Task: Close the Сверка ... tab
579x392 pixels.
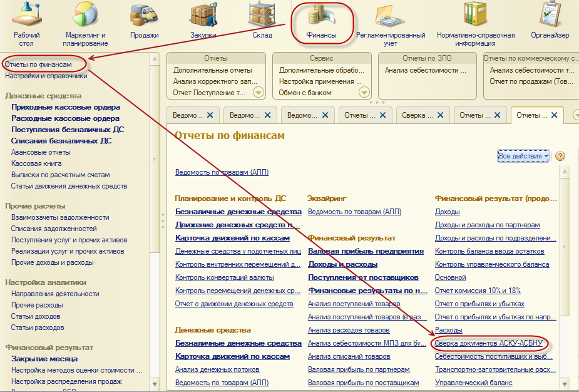Action: (440, 115)
